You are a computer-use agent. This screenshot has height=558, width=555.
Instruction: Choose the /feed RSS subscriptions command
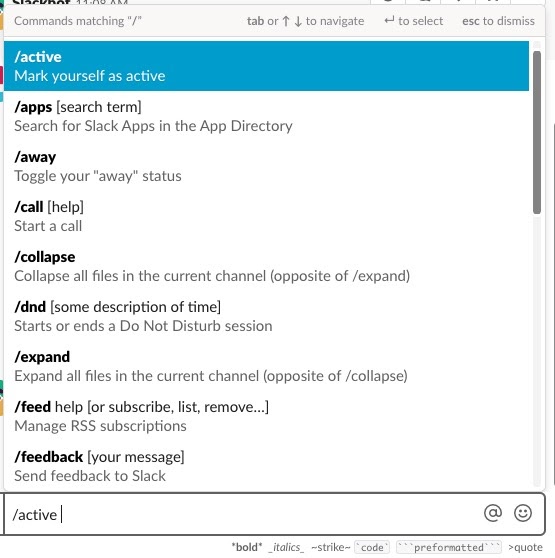266,416
